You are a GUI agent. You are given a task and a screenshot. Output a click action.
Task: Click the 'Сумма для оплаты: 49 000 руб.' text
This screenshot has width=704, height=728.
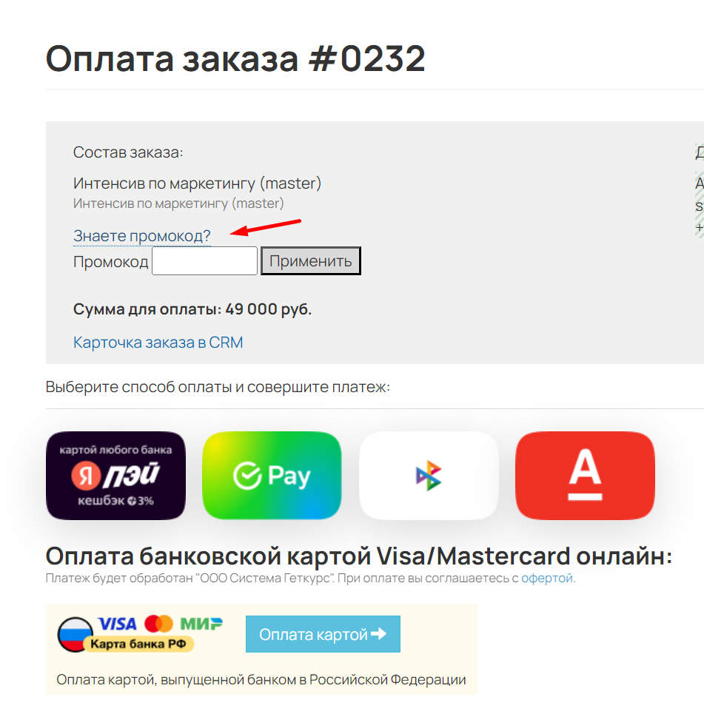pos(192,309)
